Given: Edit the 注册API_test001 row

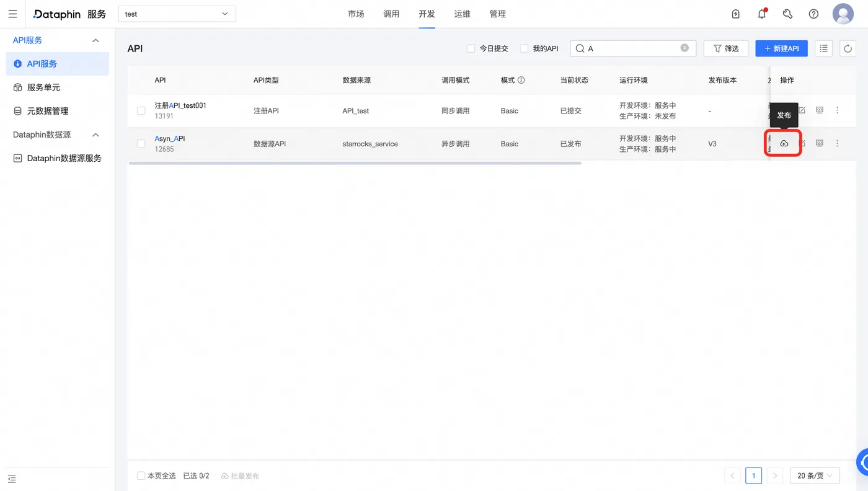Looking at the screenshot, I should [x=802, y=110].
